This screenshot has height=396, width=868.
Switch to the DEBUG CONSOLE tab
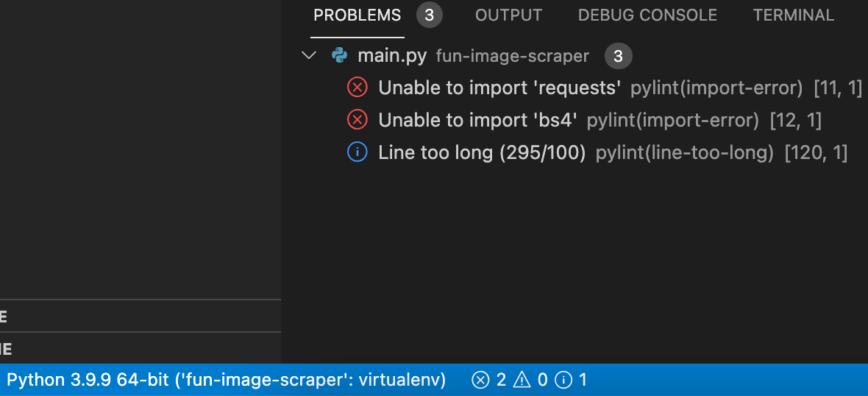click(647, 15)
